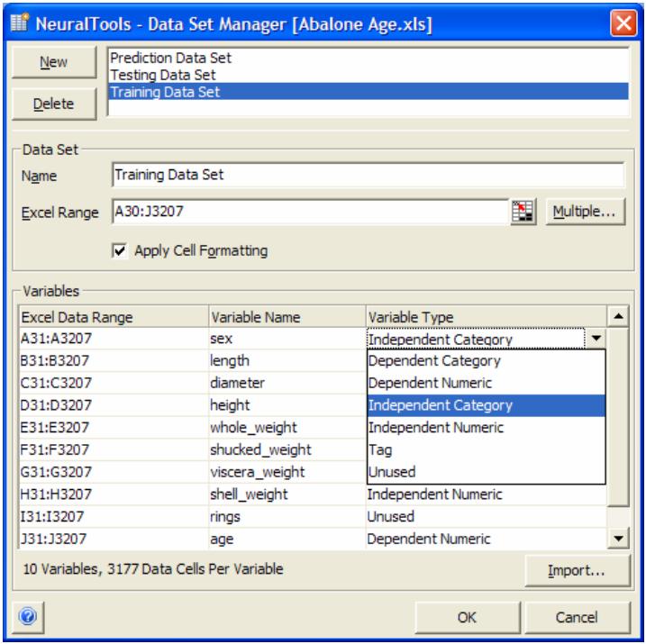Viewport: 646px width, 644px height.
Task: Click the NeuralTools title bar icon
Action: pos(19,23)
